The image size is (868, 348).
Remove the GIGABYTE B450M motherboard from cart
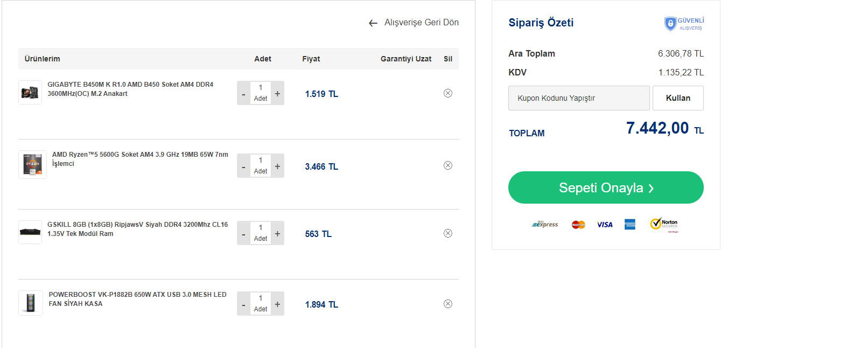coord(447,93)
